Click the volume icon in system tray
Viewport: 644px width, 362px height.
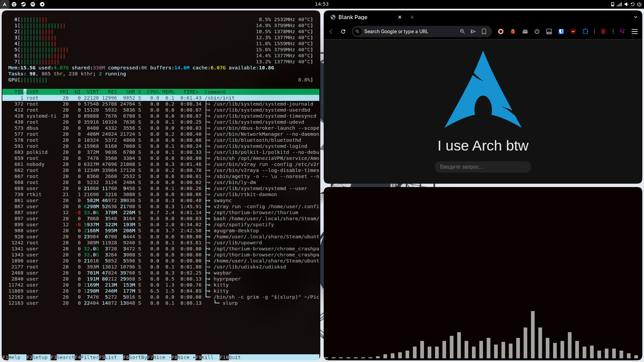626,4
